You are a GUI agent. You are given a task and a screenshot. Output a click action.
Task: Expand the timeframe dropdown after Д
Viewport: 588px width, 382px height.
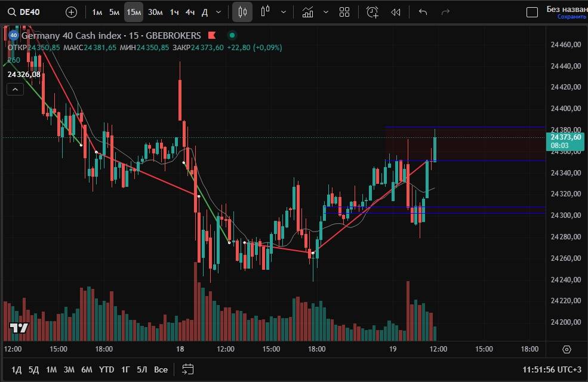[x=218, y=12]
